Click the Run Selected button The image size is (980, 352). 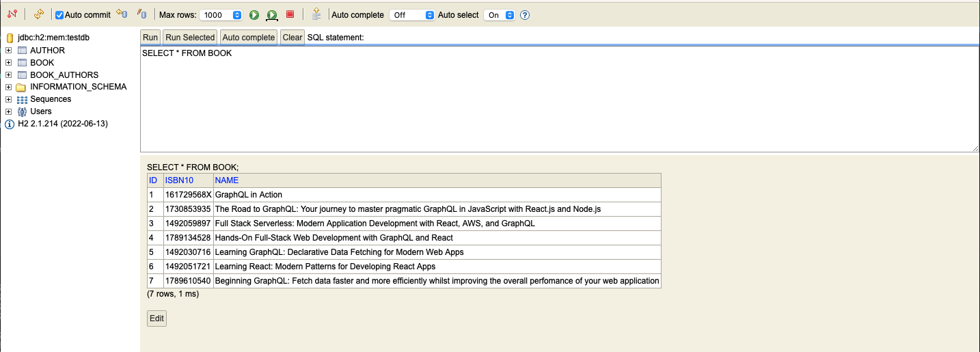tap(190, 38)
